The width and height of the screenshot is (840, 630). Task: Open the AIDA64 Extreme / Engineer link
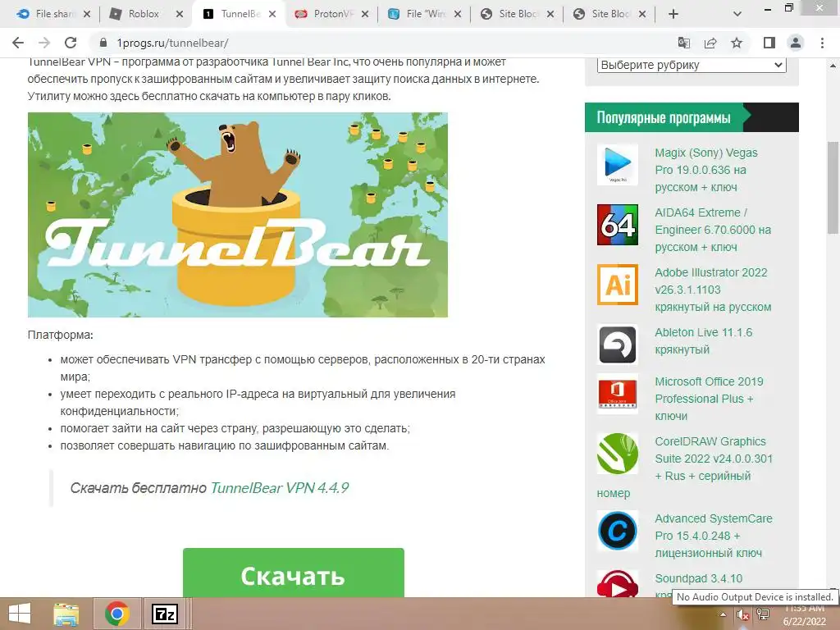point(713,230)
